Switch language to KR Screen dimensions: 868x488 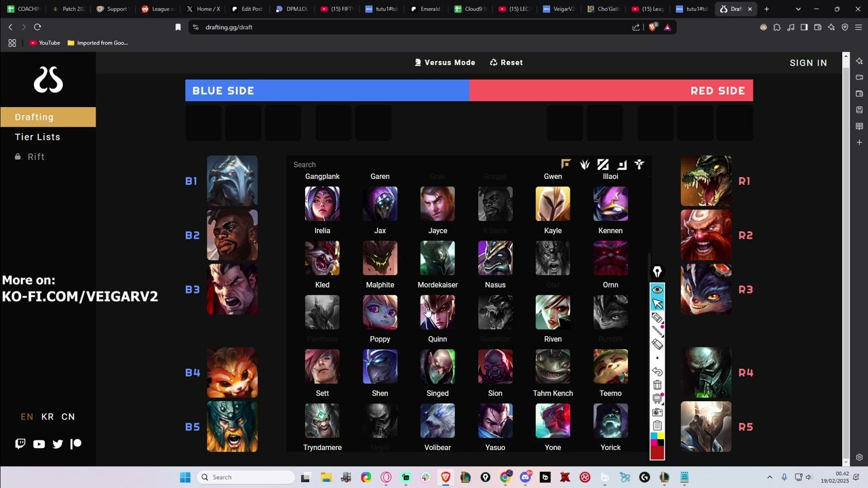[47, 417]
